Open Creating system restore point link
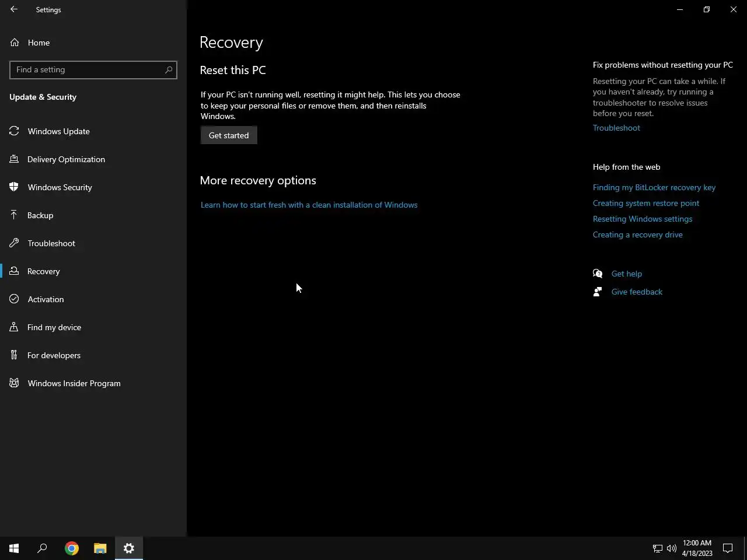 coord(646,203)
